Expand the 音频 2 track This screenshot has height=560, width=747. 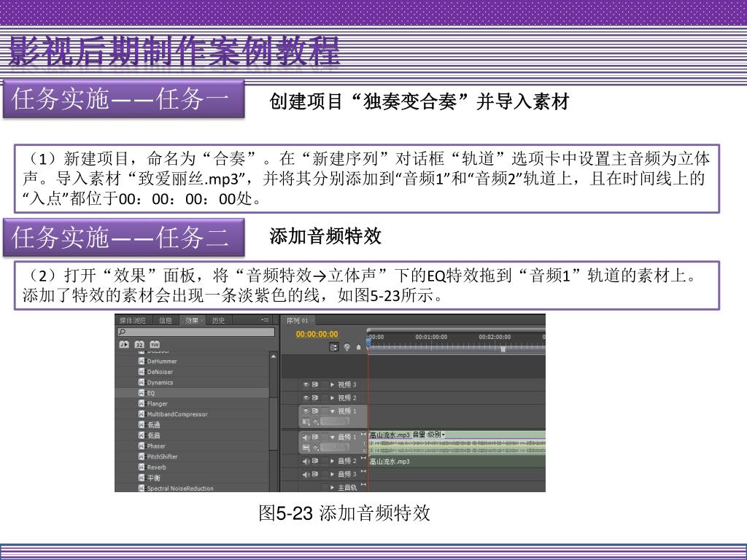point(333,461)
